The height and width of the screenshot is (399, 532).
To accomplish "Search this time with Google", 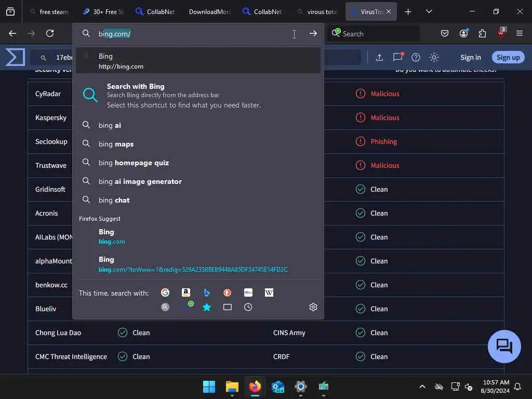I will [x=165, y=292].
